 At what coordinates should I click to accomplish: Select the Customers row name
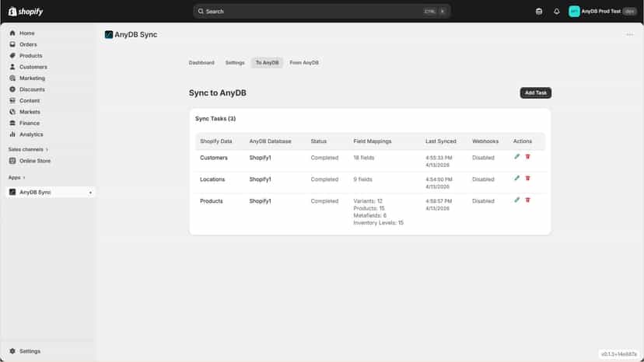pos(214,158)
